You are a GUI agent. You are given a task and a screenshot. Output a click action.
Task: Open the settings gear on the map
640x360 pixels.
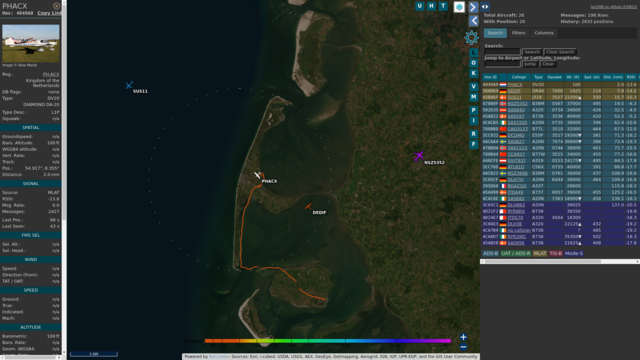coord(471,38)
